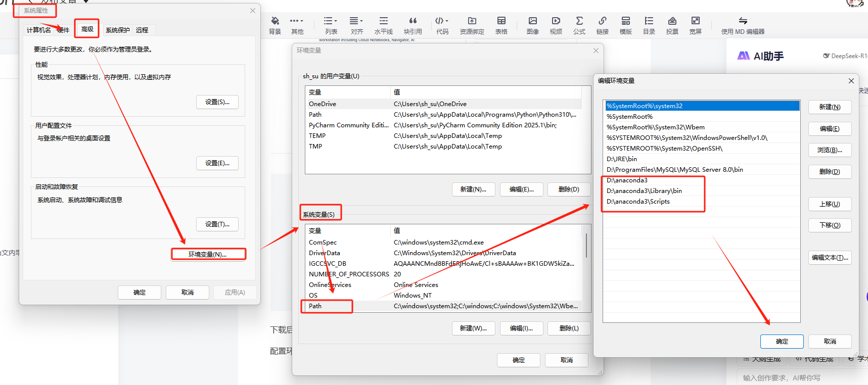The height and width of the screenshot is (385, 868).
Task: Click 编辑(I) for system variables
Action: (x=521, y=328)
